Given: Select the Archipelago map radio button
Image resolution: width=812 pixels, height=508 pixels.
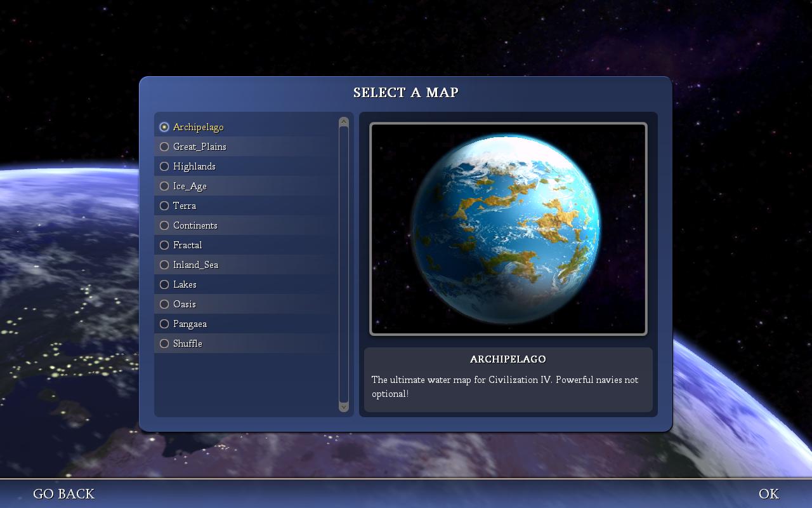Looking at the screenshot, I should tap(164, 127).
